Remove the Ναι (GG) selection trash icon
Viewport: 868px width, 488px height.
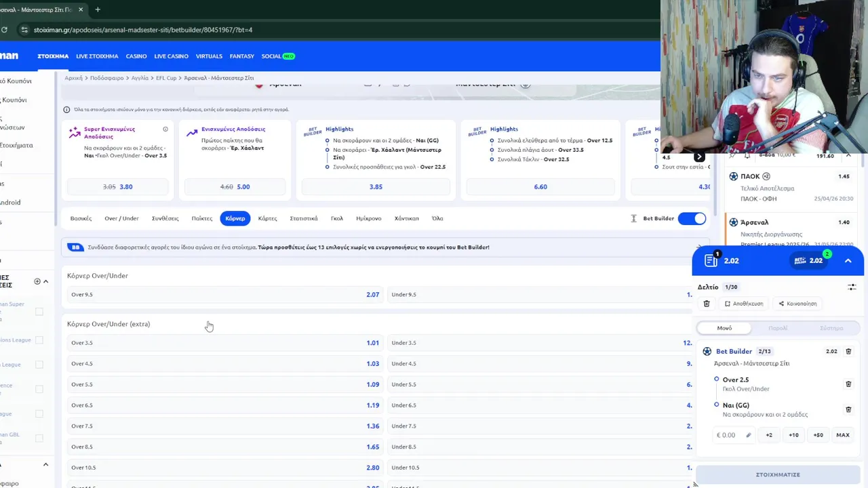point(848,409)
